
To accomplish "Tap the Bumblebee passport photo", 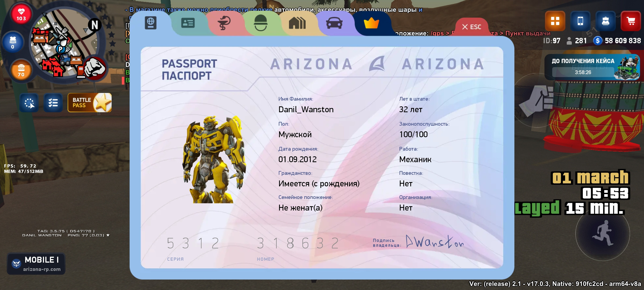I will 214,159.
